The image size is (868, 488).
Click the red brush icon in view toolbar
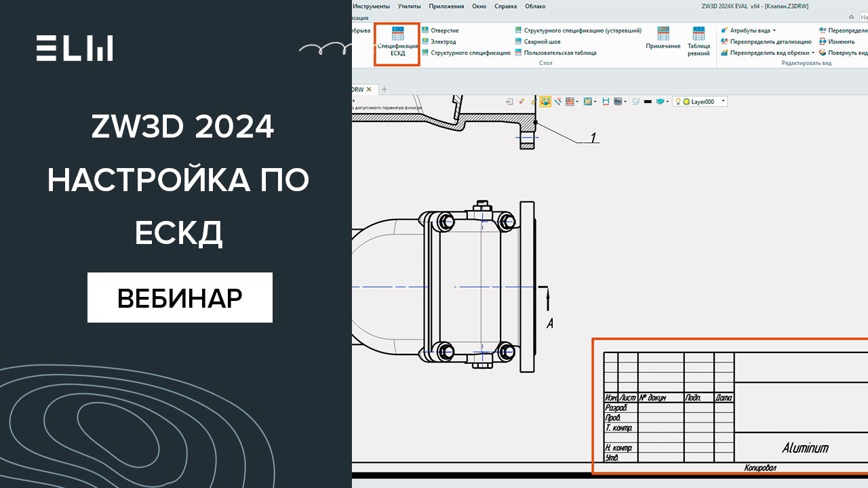coord(521,102)
